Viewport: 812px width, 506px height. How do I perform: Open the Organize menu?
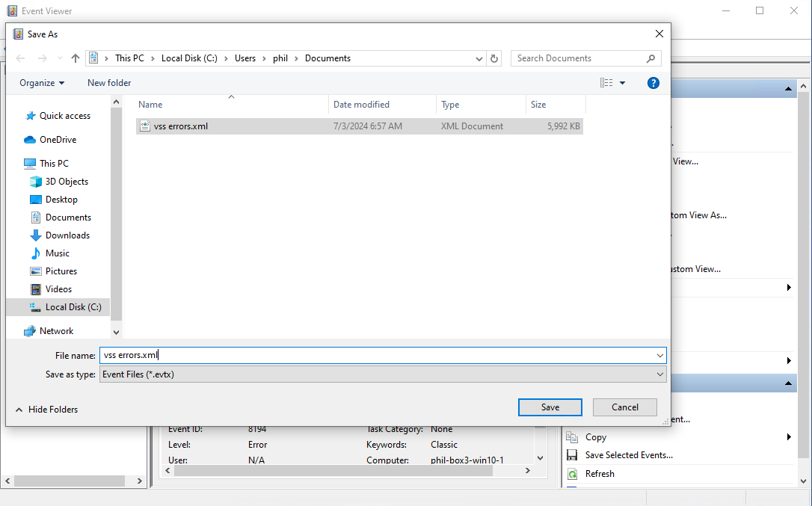point(42,83)
